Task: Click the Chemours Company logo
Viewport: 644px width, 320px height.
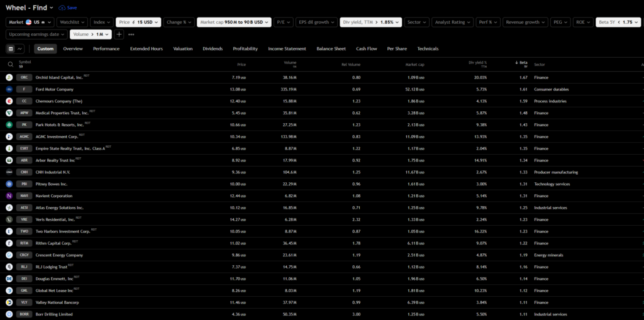Action: click(x=9, y=101)
